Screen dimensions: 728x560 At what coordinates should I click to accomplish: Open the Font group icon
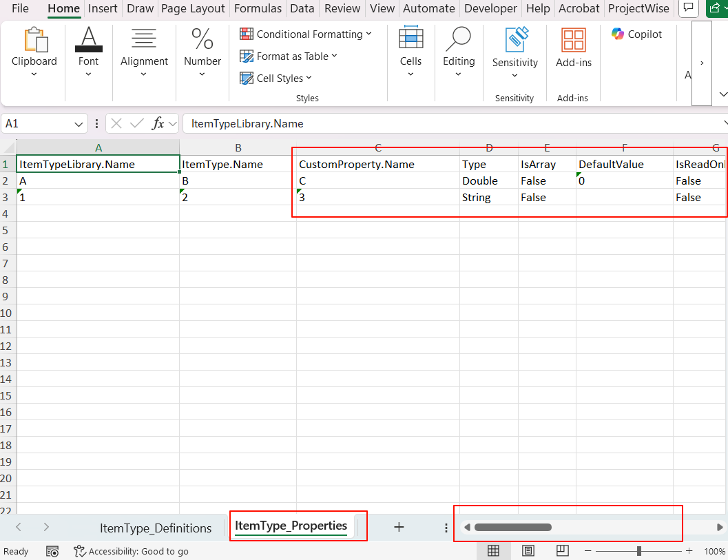click(x=88, y=41)
